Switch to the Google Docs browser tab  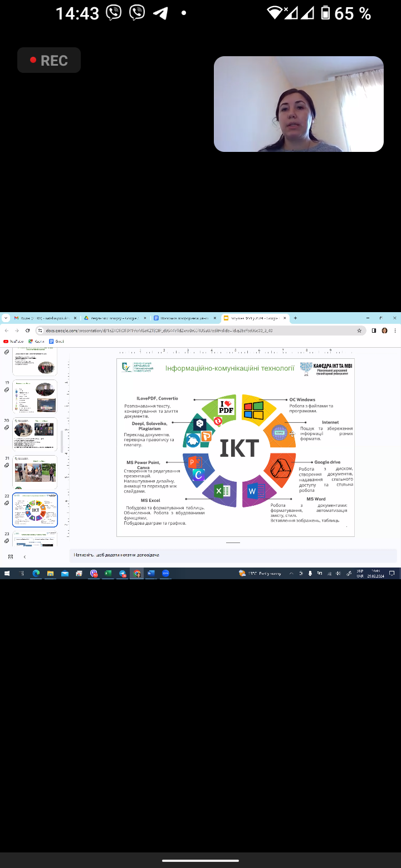click(x=184, y=318)
